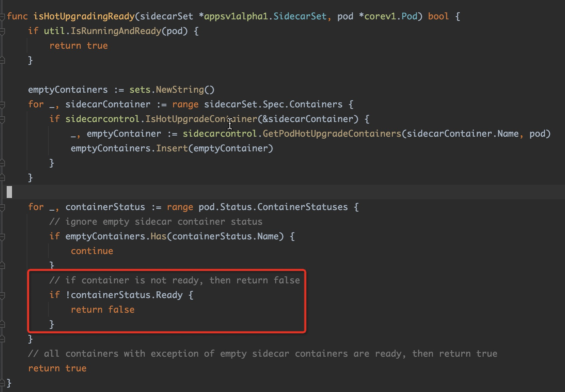Collapse the isHotUpgradingReady function fold icon
565x392 pixels.
coord(3,16)
